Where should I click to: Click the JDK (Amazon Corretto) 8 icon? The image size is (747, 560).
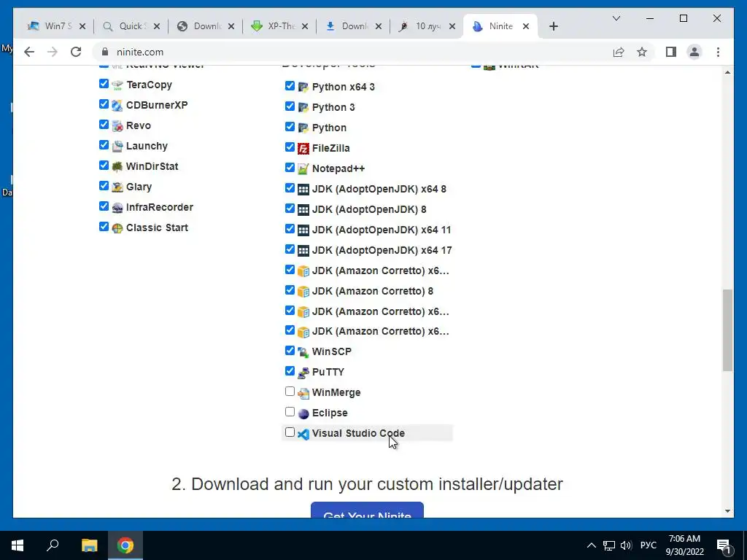pos(303,291)
